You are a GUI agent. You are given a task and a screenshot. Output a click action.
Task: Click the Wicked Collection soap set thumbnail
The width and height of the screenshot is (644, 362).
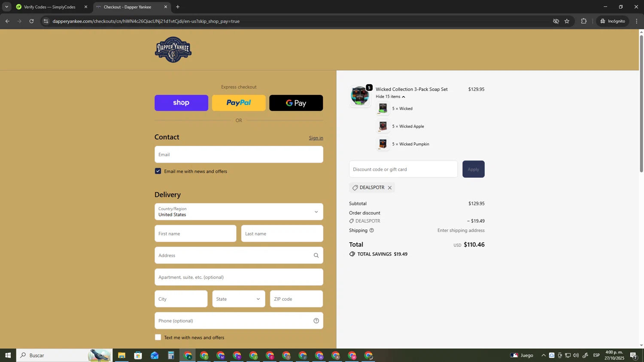pos(360,96)
